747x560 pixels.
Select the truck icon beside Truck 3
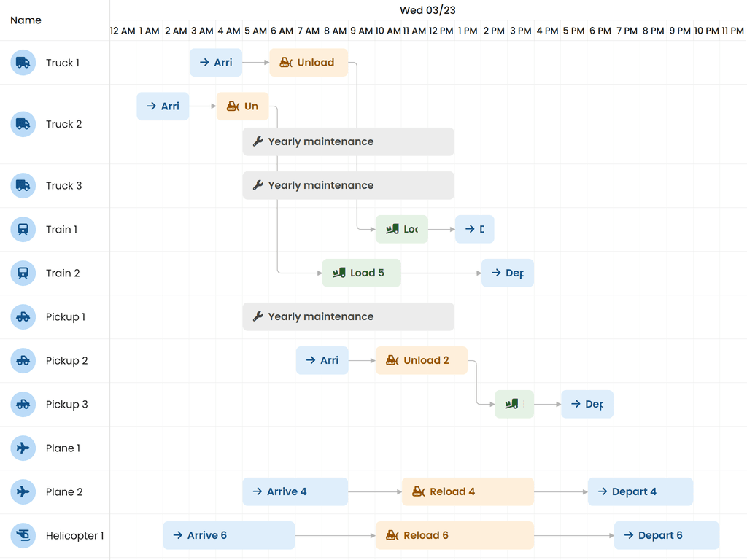click(23, 185)
